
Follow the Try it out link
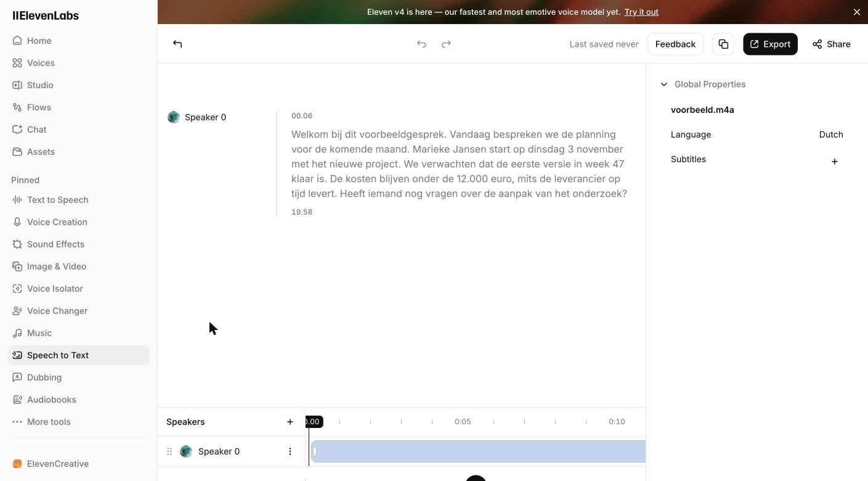641,12
